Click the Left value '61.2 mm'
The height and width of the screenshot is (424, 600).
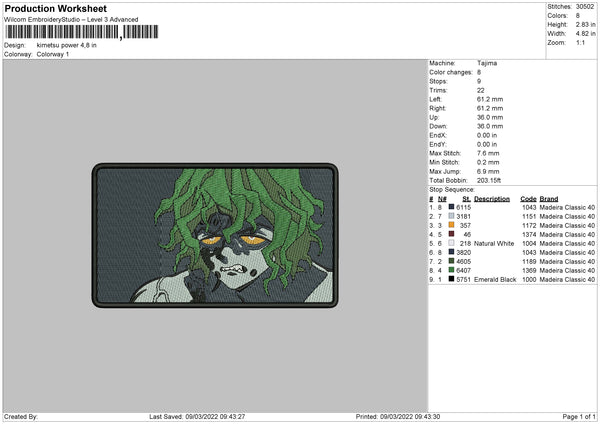point(490,99)
